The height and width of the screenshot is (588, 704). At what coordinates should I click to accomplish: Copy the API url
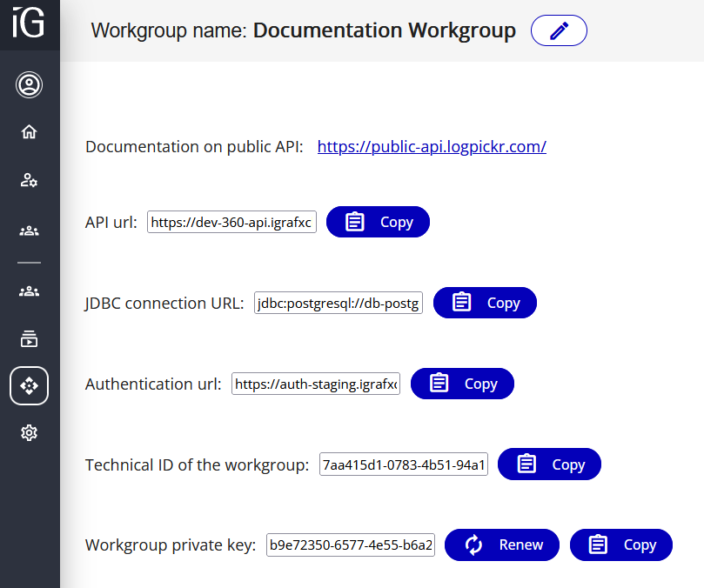378,222
